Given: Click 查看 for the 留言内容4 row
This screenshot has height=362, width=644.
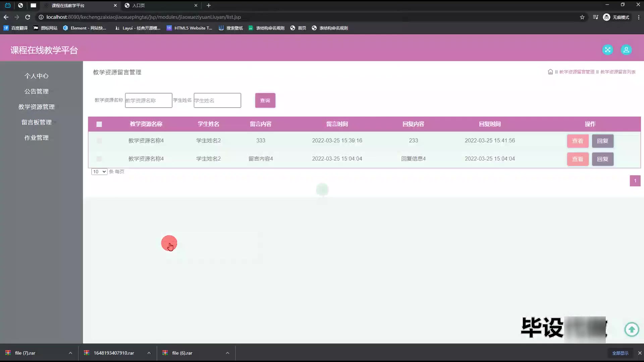Looking at the screenshot, I should (578, 159).
